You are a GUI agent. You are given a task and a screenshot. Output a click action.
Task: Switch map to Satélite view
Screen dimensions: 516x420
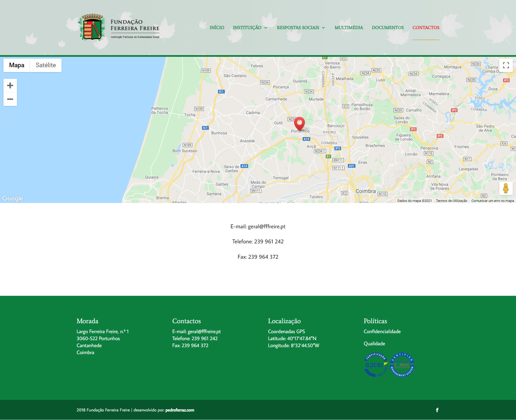46,65
